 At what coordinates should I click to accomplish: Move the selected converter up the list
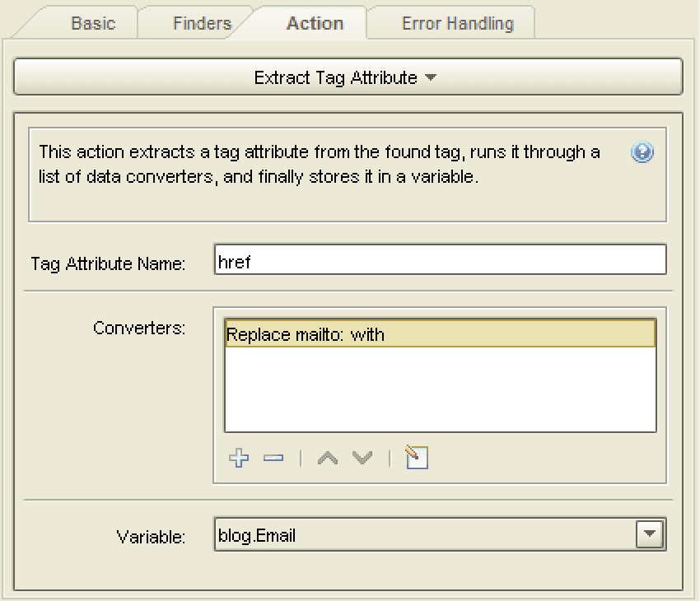pos(327,459)
